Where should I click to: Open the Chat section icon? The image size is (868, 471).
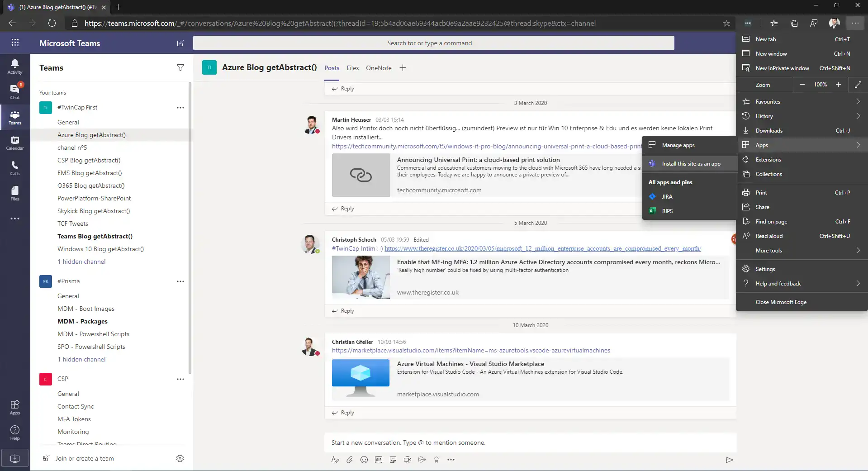[x=15, y=91]
